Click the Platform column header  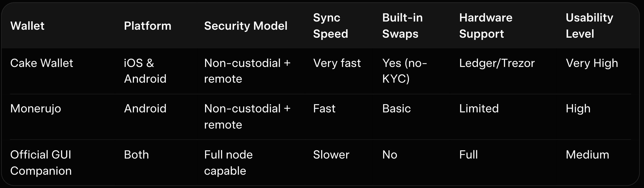click(147, 26)
